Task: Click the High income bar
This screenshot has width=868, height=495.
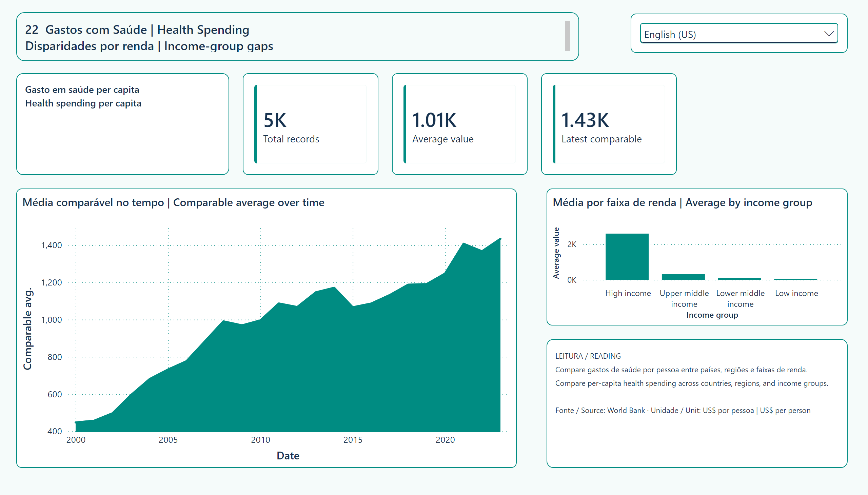Action: point(627,257)
